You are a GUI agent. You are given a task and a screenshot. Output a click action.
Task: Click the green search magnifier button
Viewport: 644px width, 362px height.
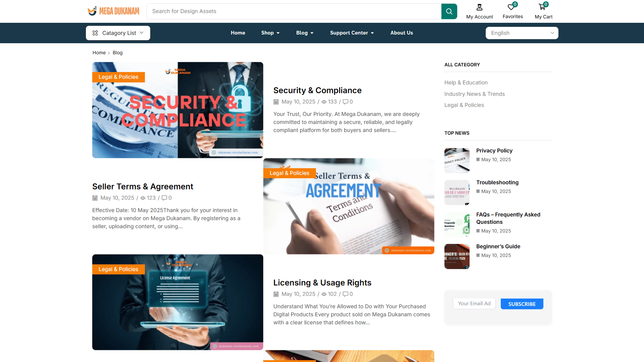[449, 11]
